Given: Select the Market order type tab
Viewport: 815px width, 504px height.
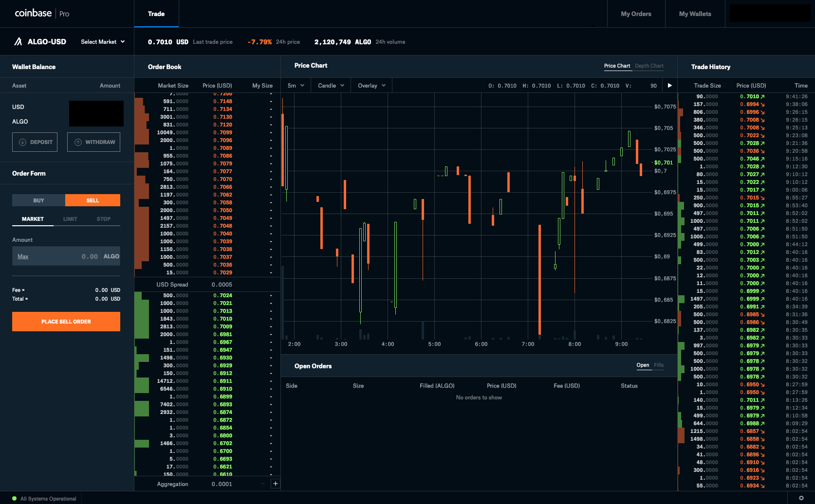Looking at the screenshot, I should [x=33, y=219].
